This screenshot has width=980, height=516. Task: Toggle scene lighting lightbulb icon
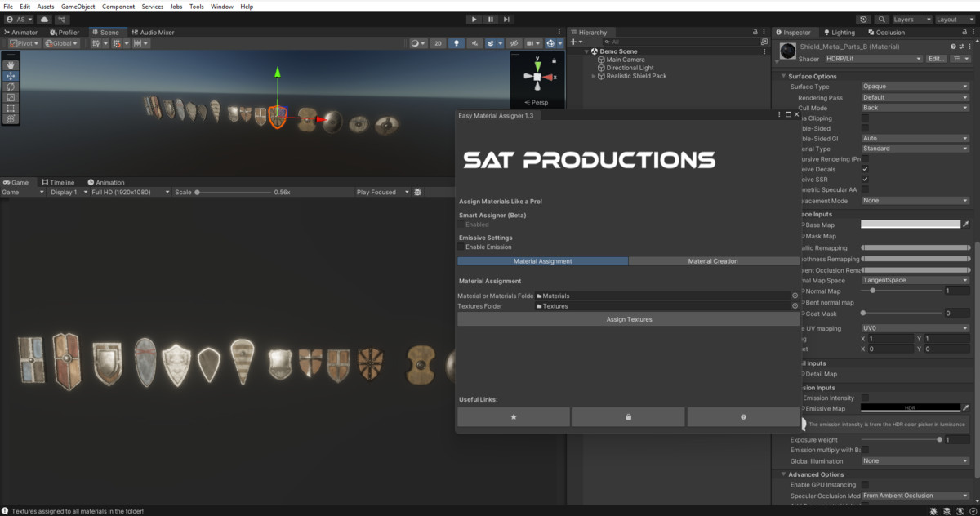pos(457,43)
